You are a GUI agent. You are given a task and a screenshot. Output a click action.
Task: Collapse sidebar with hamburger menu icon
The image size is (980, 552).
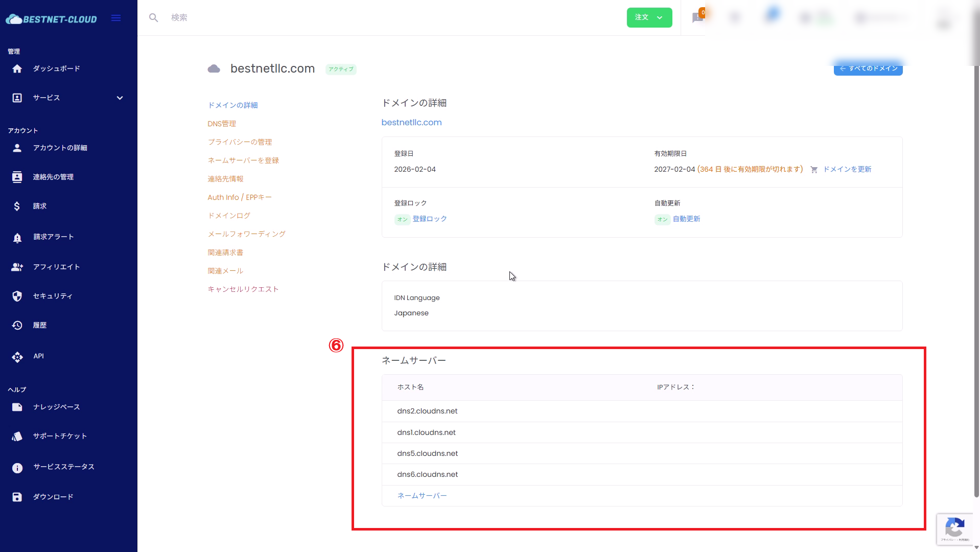116,18
